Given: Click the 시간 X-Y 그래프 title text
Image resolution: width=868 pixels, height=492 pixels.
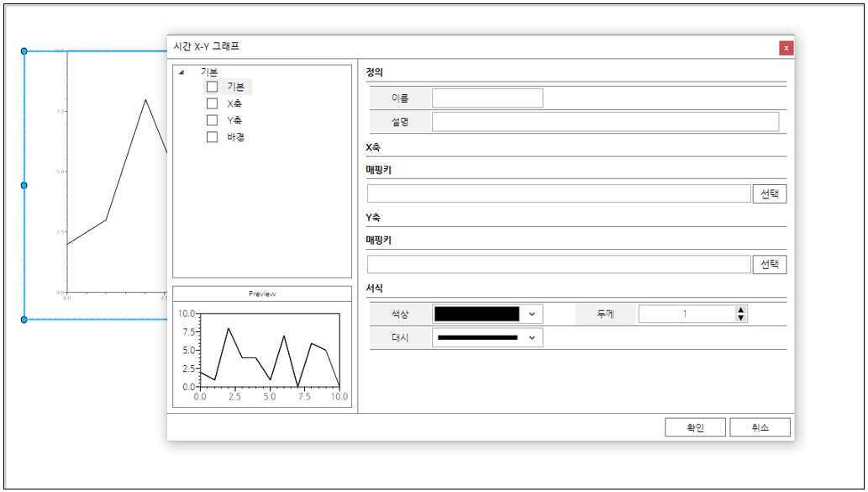Looking at the screenshot, I should pyautogui.click(x=207, y=46).
